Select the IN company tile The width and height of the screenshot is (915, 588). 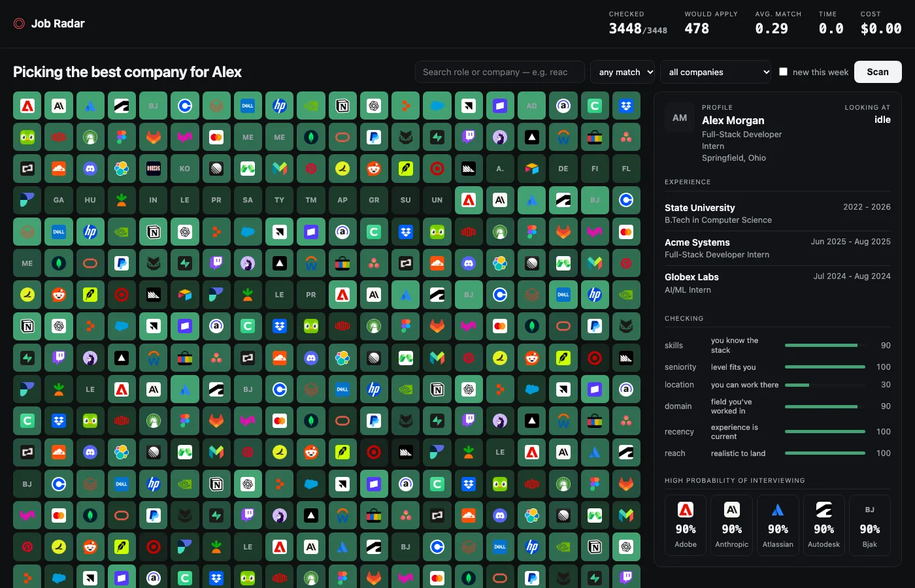pyautogui.click(x=153, y=200)
